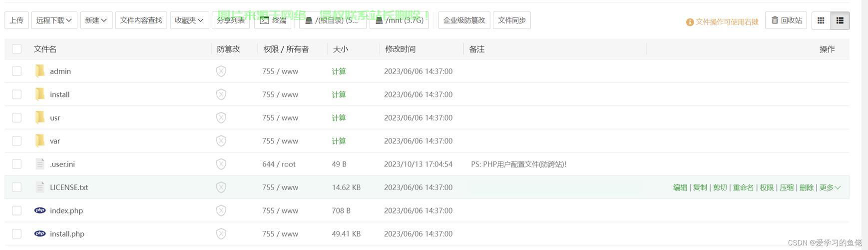
Task: Open the terminal
Action: click(x=273, y=20)
